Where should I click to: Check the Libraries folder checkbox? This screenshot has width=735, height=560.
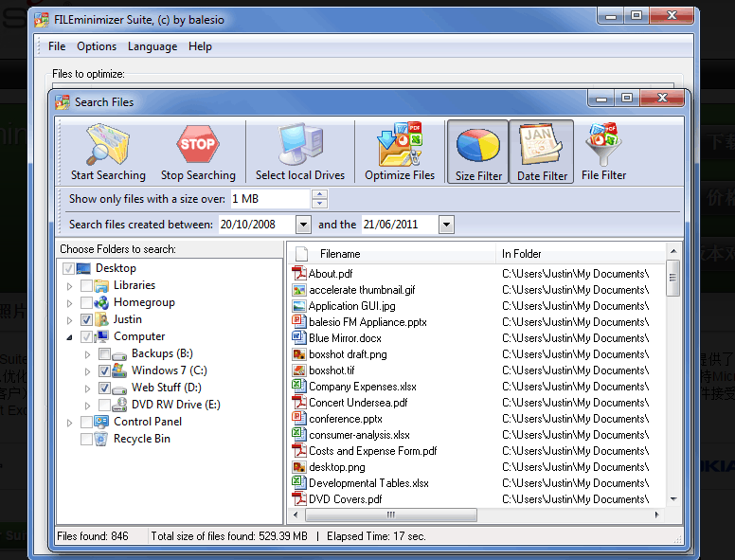(87, 285)
